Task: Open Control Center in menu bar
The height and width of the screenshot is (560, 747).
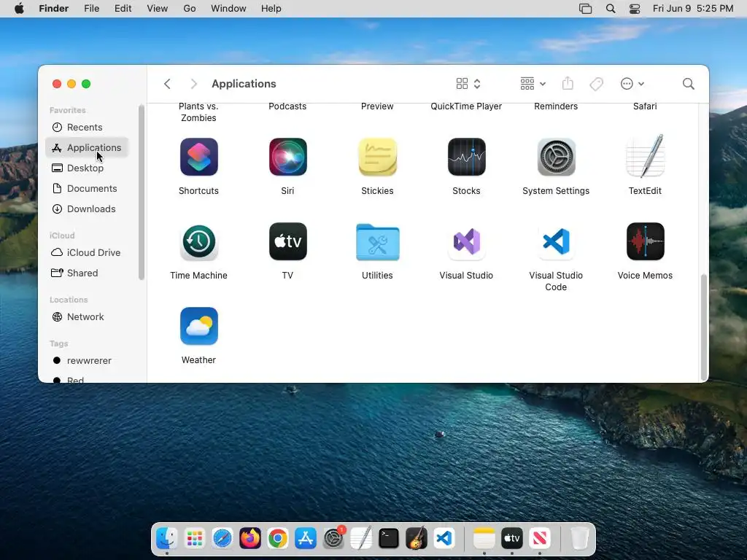Action: (x=635, y=9)
